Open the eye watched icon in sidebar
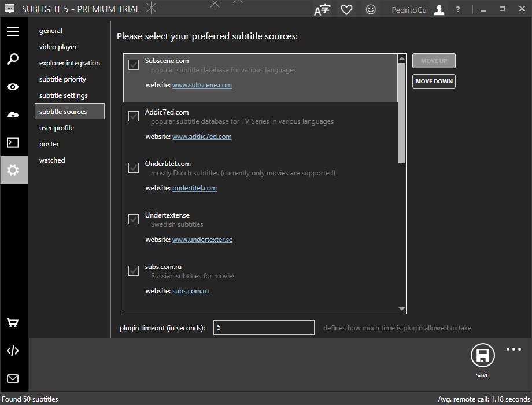Viewport: 532px width, 405px height. point(13,87)
